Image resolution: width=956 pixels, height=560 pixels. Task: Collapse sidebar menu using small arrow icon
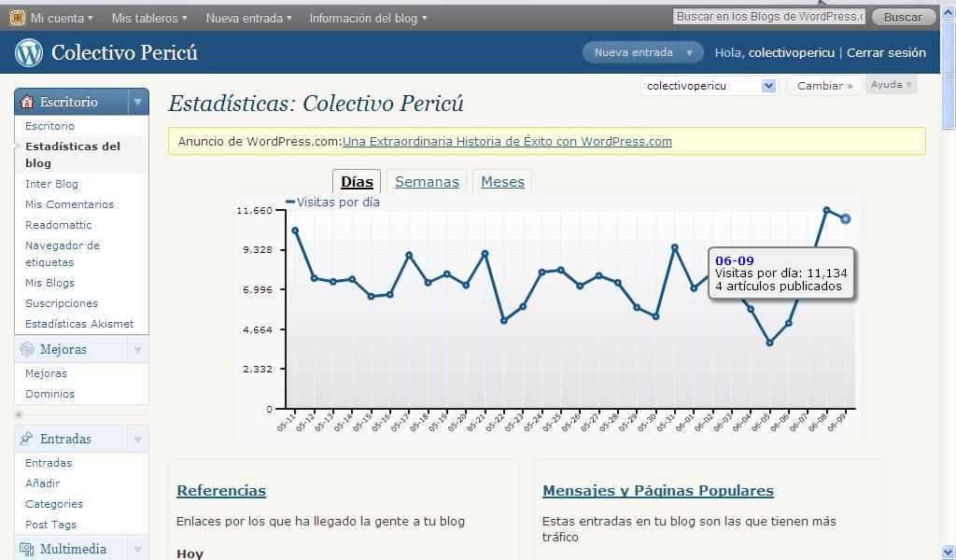tap(19, 414)
